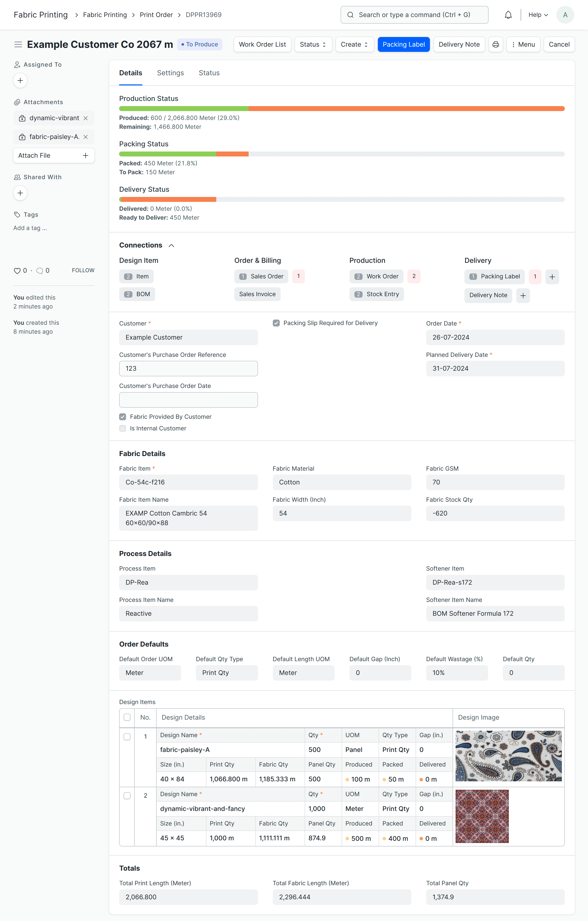Image resolution: width=588 pixels, height=921 pixels.
Task: Collapse the Connections section
Action: (x=172, y=246)
